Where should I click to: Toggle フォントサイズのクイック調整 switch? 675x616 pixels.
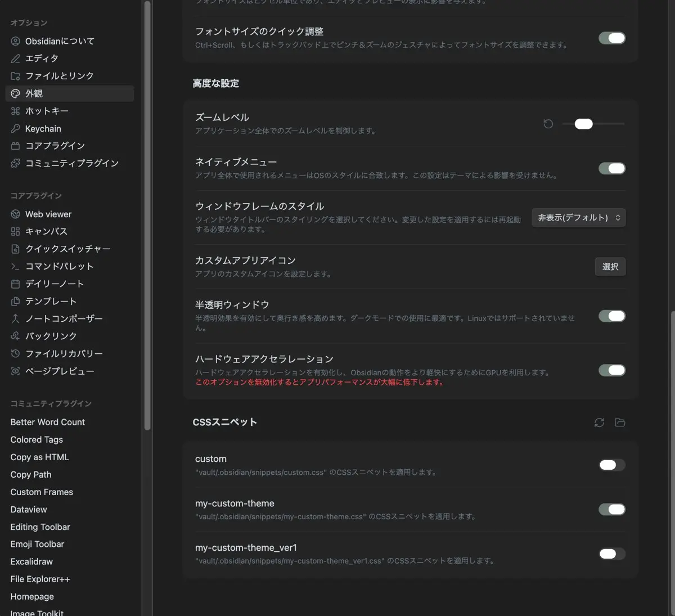pos(612,38)
